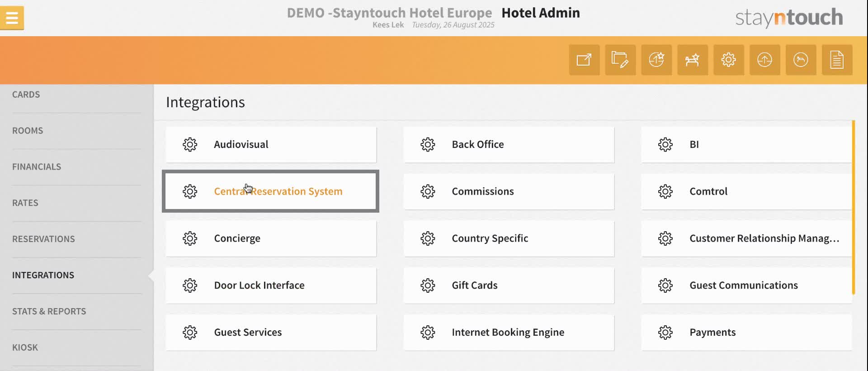
Task: Click the gear icon beside Central Reservation System
Action: [190, 191]
